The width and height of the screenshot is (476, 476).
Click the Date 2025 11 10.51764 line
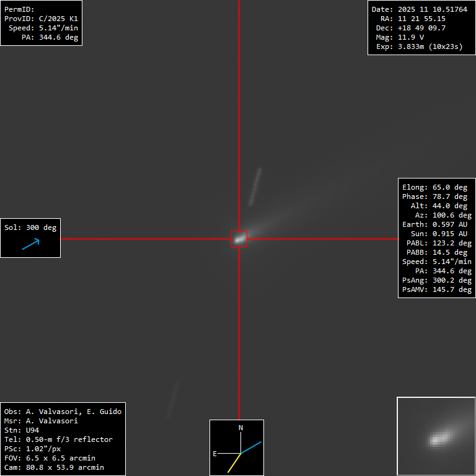[x=419, y=10]
